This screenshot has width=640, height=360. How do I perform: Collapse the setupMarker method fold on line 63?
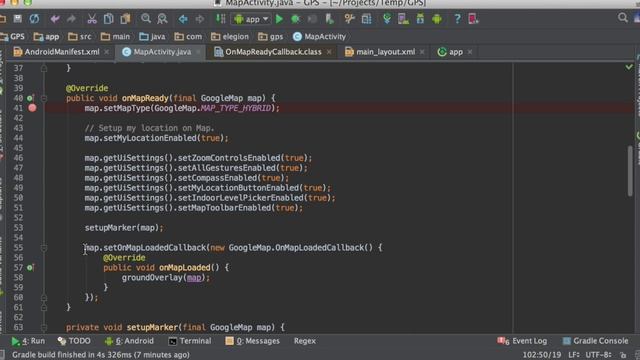pyautogui.click(x=44, y=327)
